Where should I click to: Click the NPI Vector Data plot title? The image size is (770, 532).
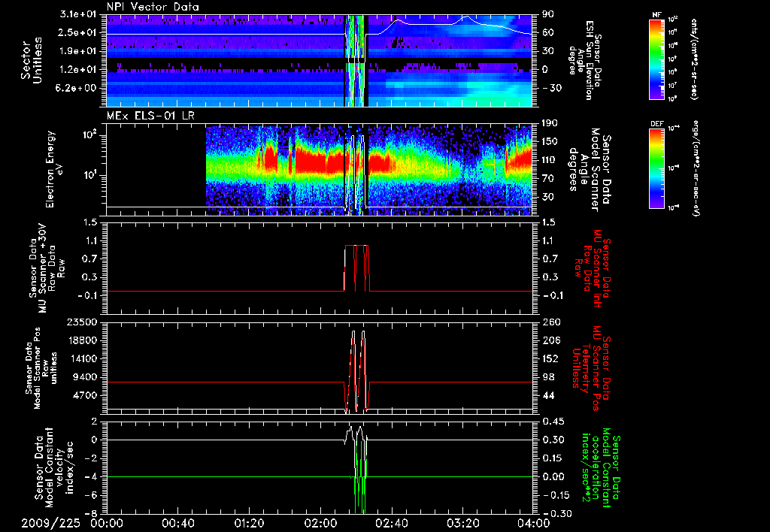click(153, 7)
